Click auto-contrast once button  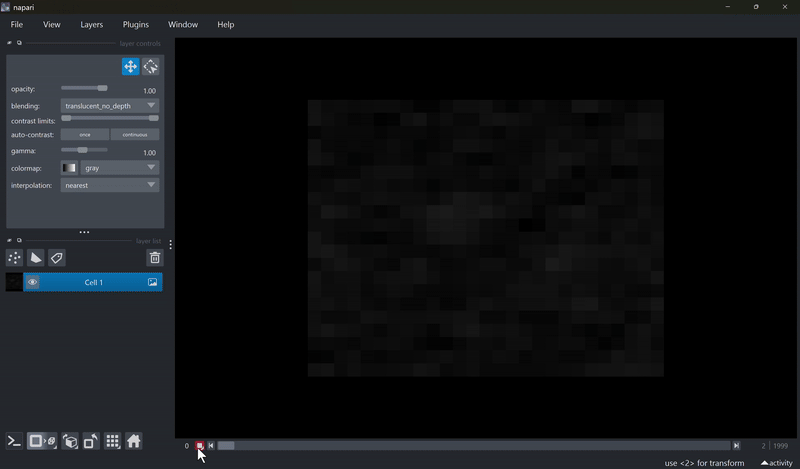tap(85, 135)
